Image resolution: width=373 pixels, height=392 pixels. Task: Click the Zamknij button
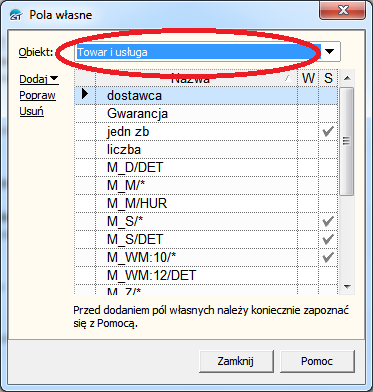click(236, 361)
